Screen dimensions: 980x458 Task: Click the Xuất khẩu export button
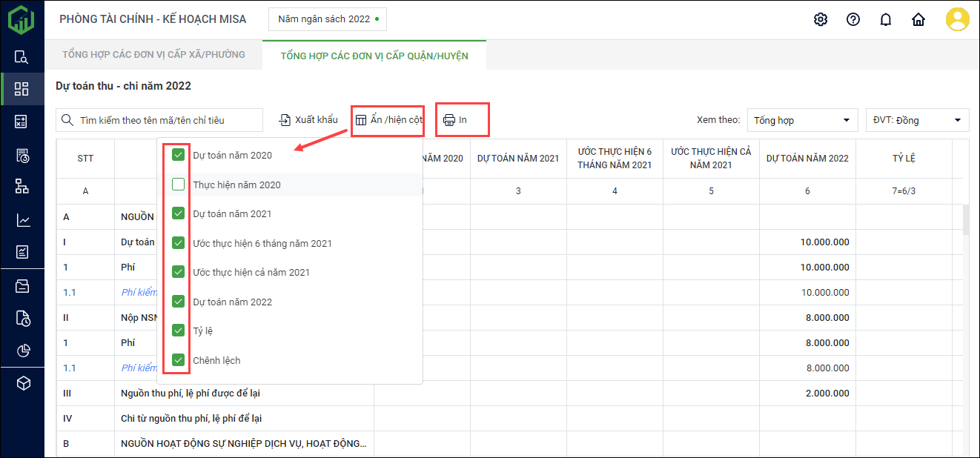[308, 120]
